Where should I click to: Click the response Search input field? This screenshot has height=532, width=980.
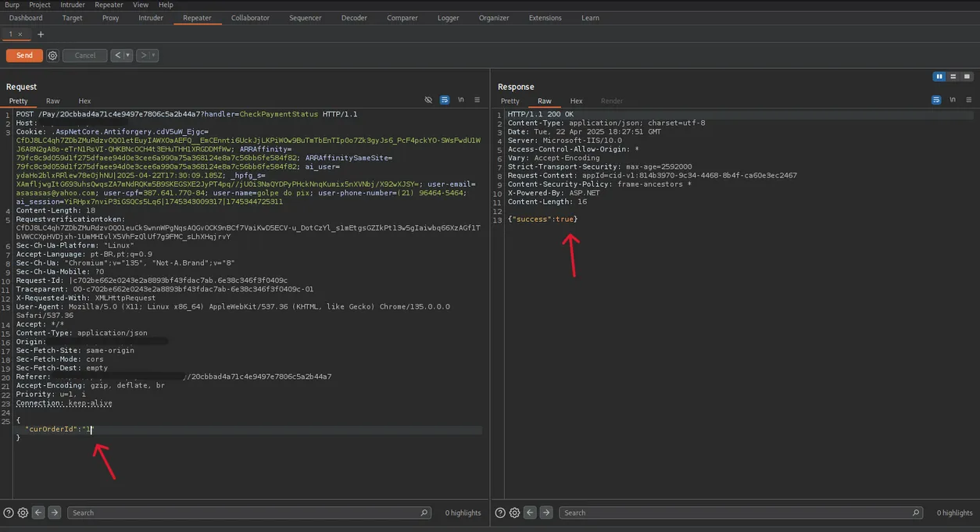tap(735, 512)
